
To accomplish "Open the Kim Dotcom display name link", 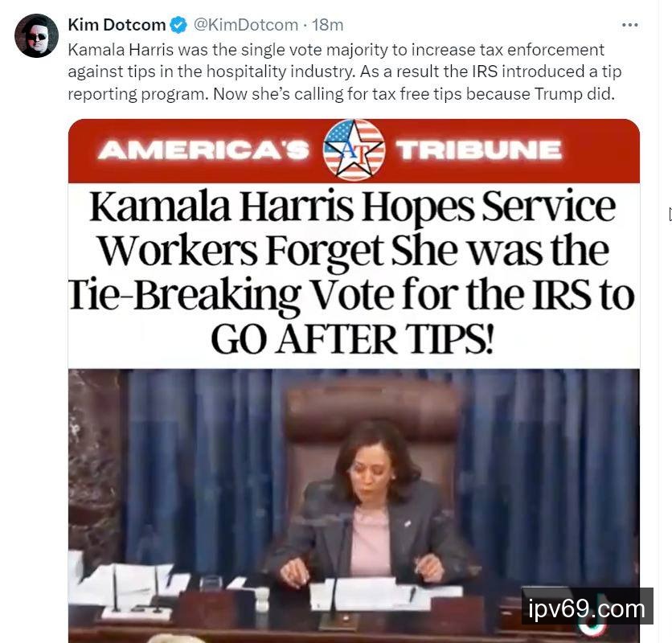I will (117, 25).
